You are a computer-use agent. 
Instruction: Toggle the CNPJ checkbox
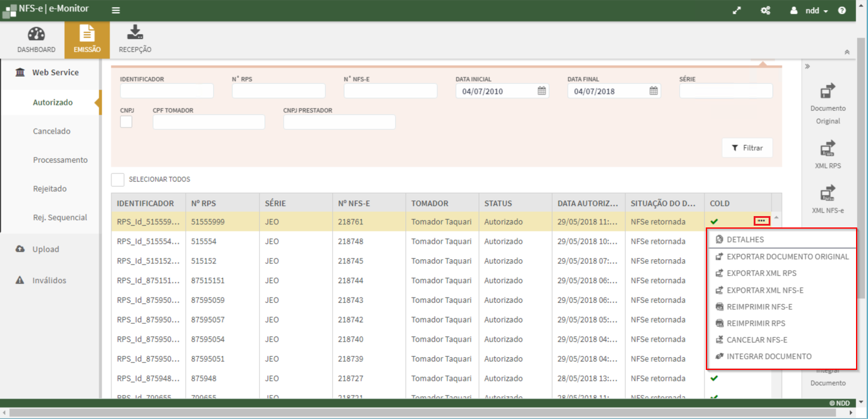[126, 122]
